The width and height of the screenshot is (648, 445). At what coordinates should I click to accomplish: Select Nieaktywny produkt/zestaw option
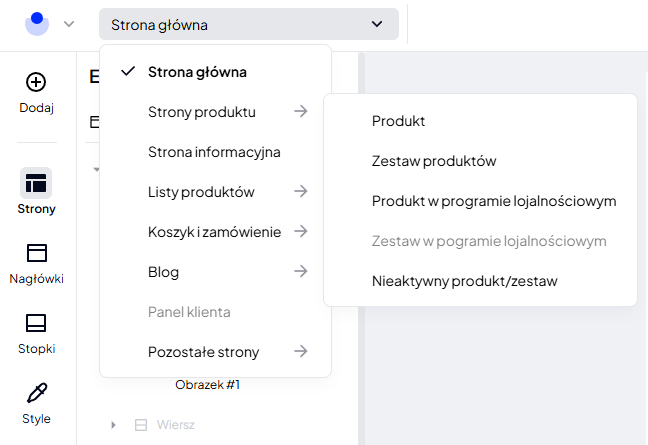coord(464,281)
